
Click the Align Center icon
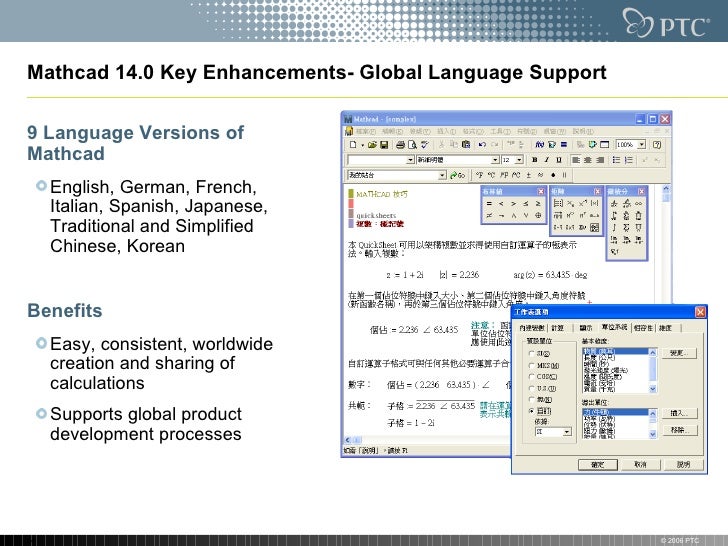click(588, 160)
